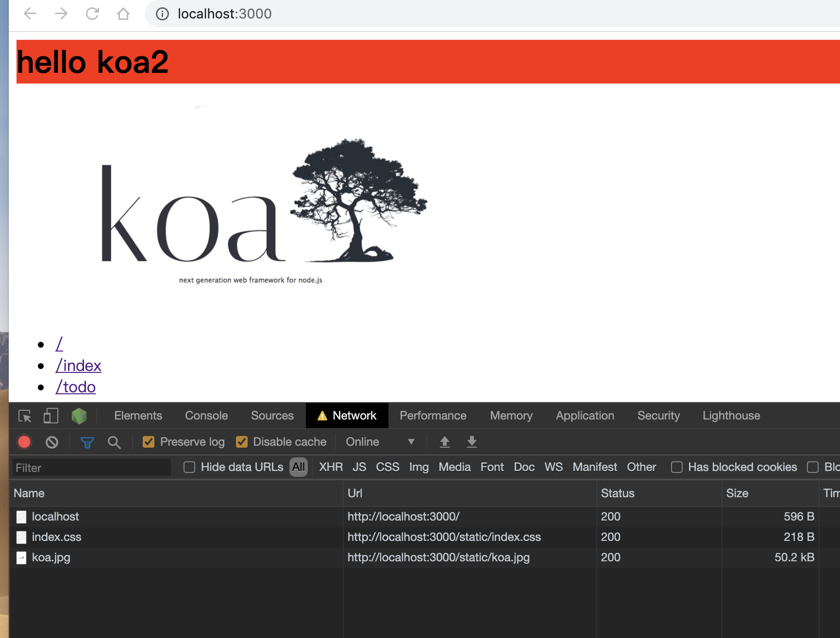Select the koa.jpg request row
This screenshot has width=840, height=638.
point(424,557)
